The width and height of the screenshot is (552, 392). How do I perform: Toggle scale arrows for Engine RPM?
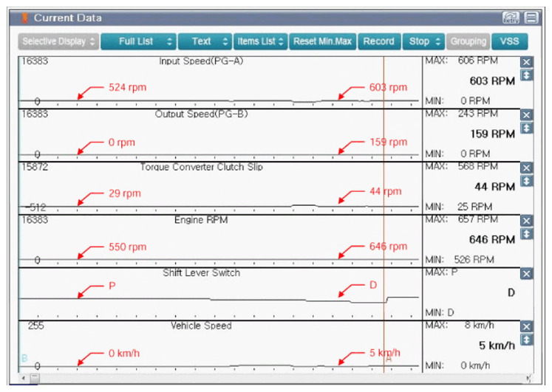click(x=526, y=234)
